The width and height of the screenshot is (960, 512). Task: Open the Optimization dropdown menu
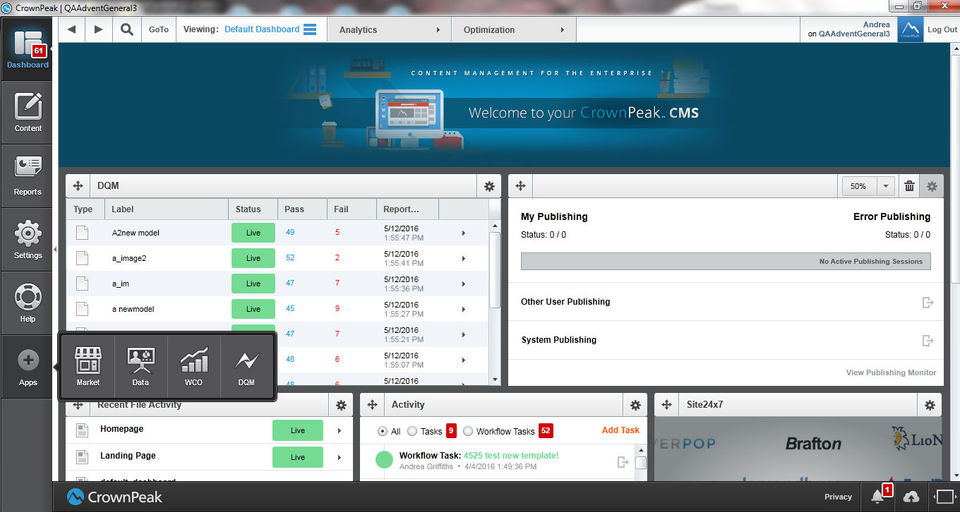click(x=514, y=29)
